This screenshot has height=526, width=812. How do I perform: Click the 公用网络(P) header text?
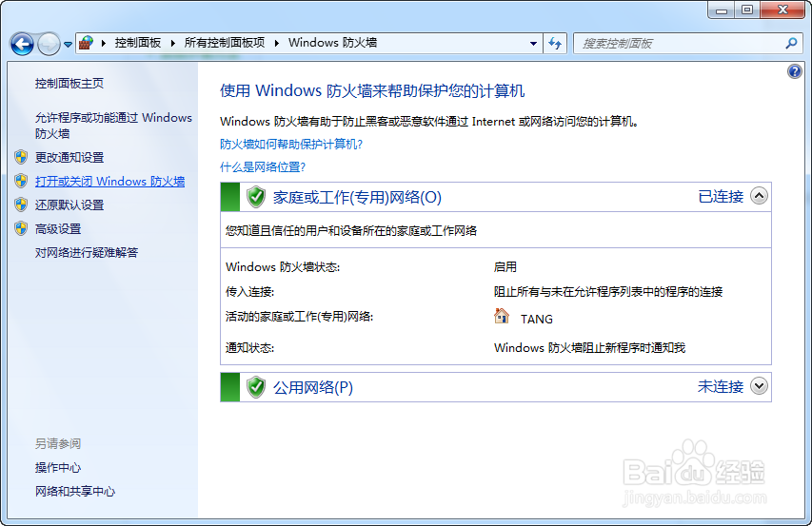tap(313, 387)
